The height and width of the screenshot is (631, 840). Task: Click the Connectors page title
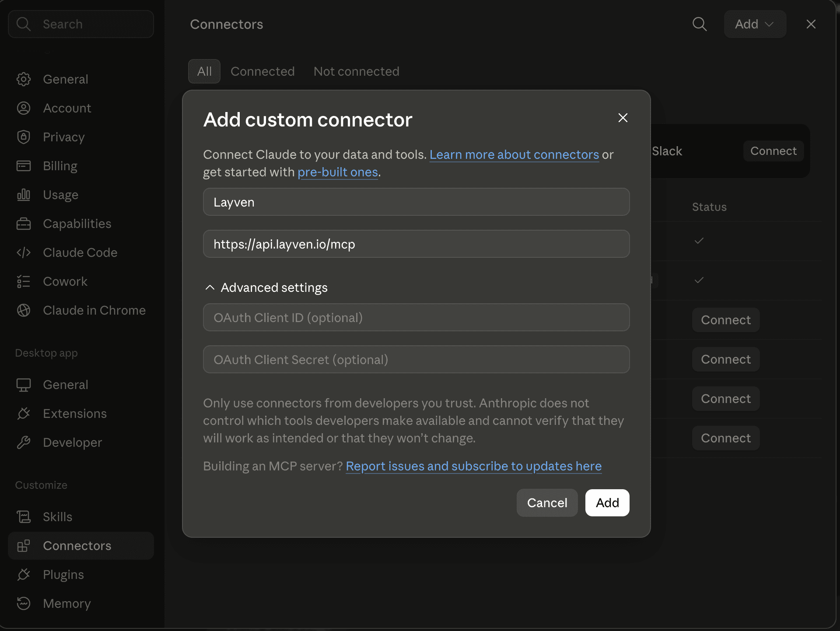pos(227,24)
